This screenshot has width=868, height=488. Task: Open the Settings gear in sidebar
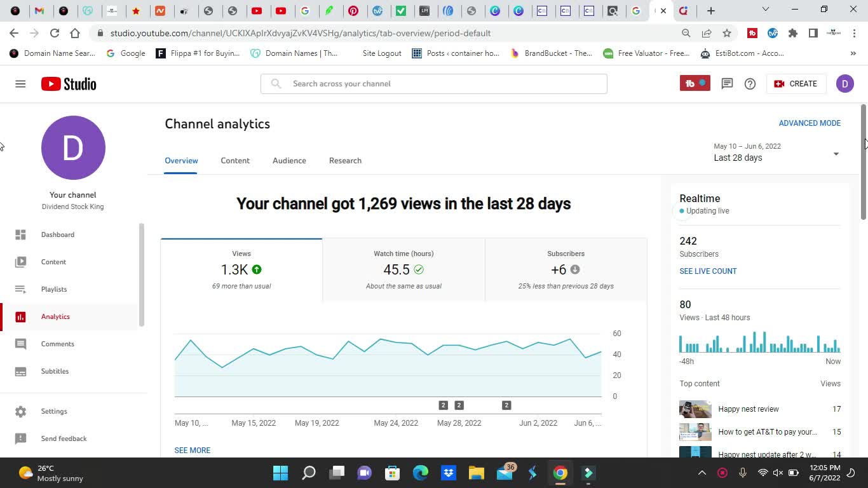click(x=20, y=411)
